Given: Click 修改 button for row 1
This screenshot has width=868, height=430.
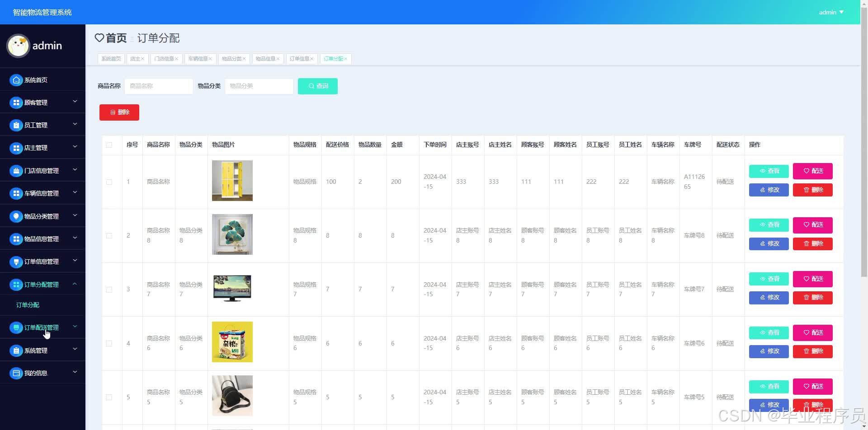Looking at the screenshot, I should [x=769, y=190].
